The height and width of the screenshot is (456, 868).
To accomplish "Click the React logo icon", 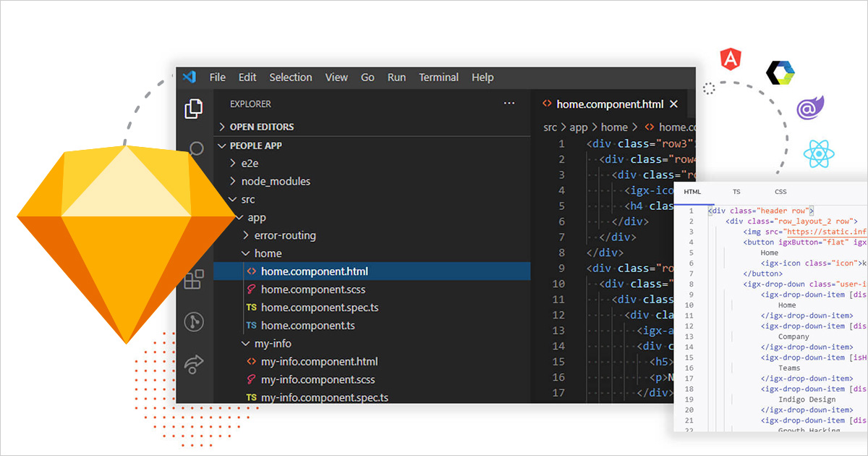I will click(x=820, y=154).
